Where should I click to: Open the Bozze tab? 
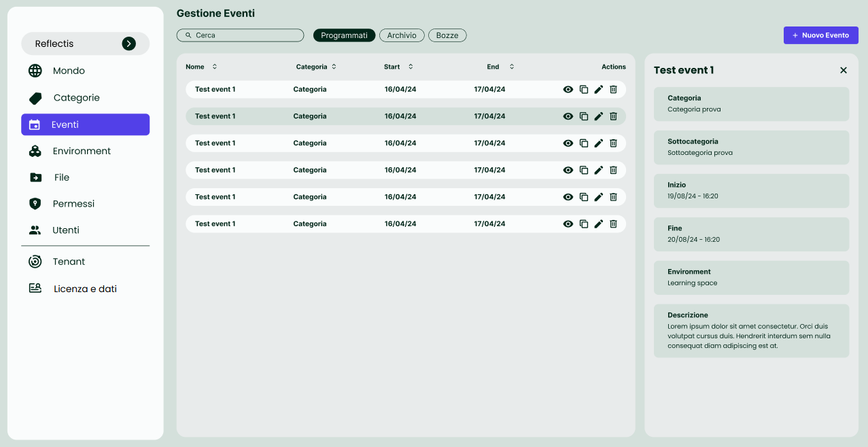click(447, 35)
